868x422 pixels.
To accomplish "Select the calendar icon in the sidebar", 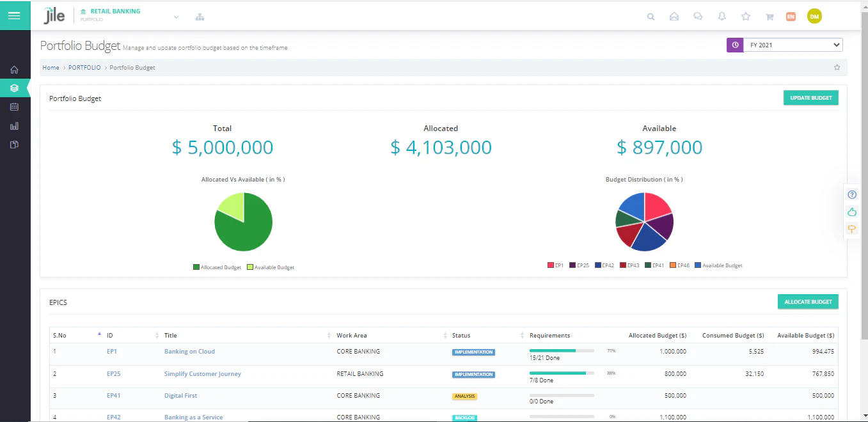I will 15,107.
